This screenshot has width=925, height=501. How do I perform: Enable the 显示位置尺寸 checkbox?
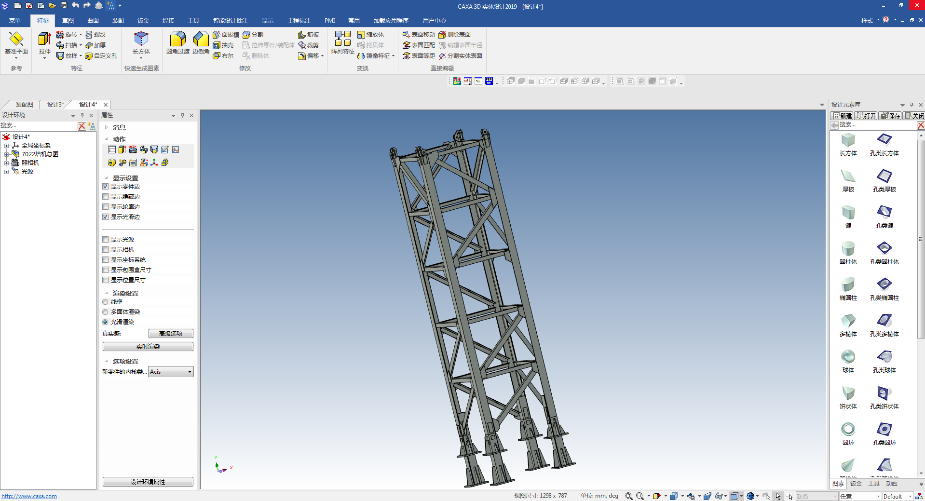point(106,279)
